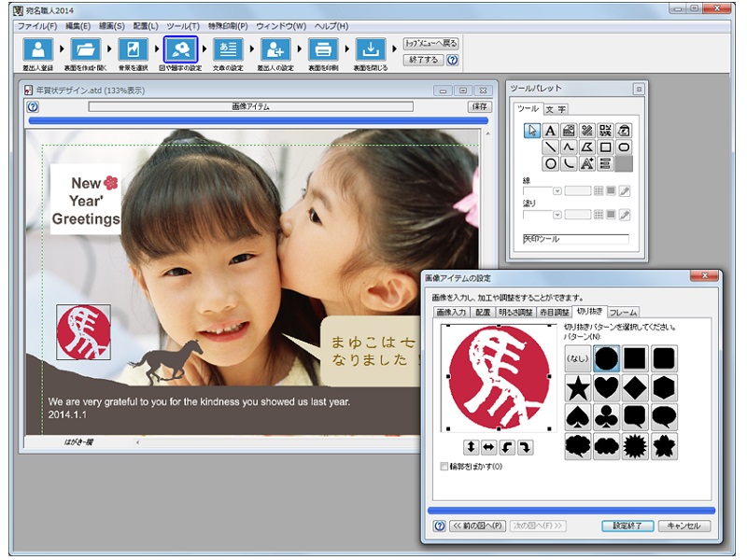This screenshot has width=747, height=560.
Task: Click the heart-shaped cutout pattern
Action: (607, 387)
